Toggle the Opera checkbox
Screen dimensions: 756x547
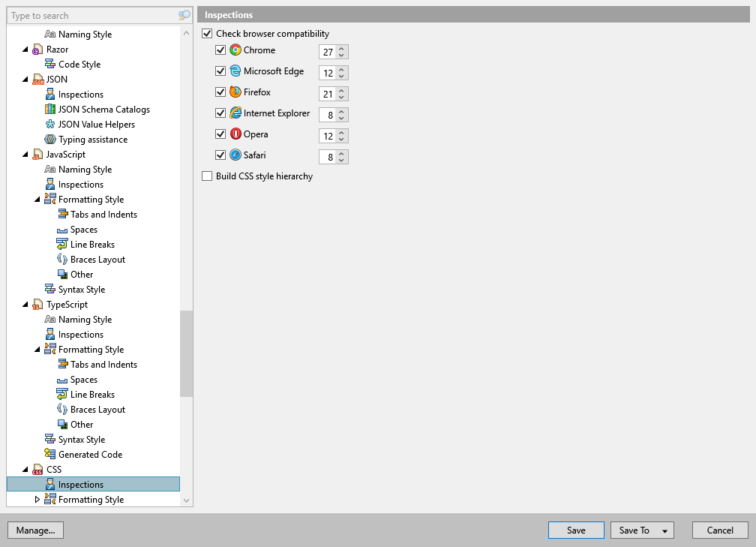220,134
